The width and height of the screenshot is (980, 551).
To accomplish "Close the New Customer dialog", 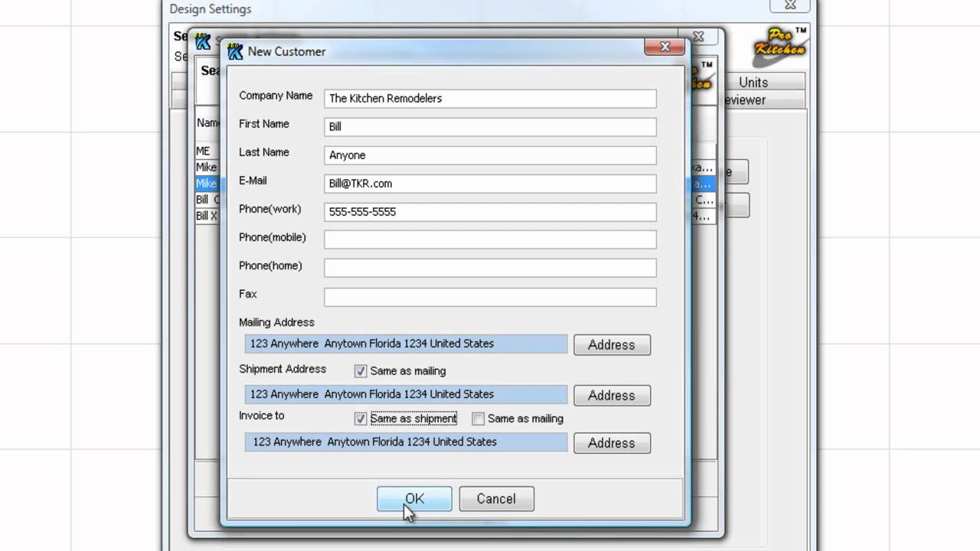I will coord(665,47).
